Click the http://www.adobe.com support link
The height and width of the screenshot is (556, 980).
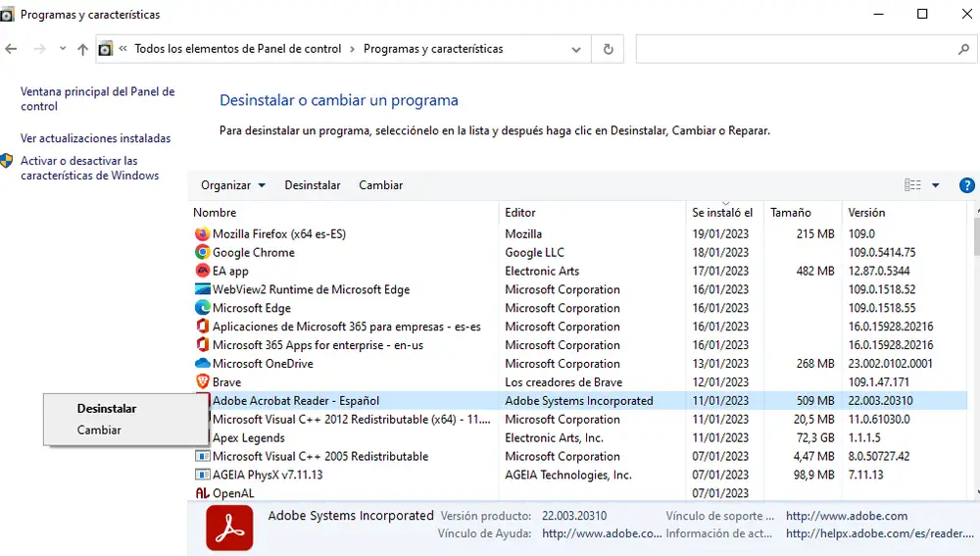coord(847,516)
